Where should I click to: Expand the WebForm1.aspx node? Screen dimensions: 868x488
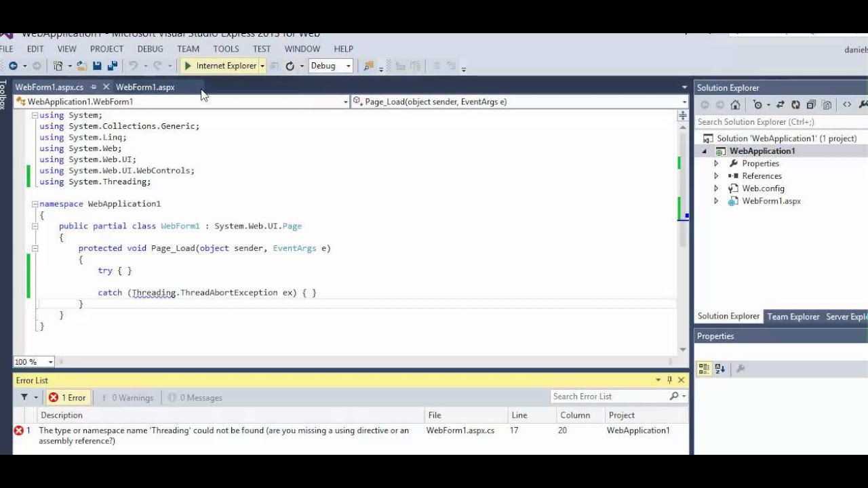click(716, 201)
